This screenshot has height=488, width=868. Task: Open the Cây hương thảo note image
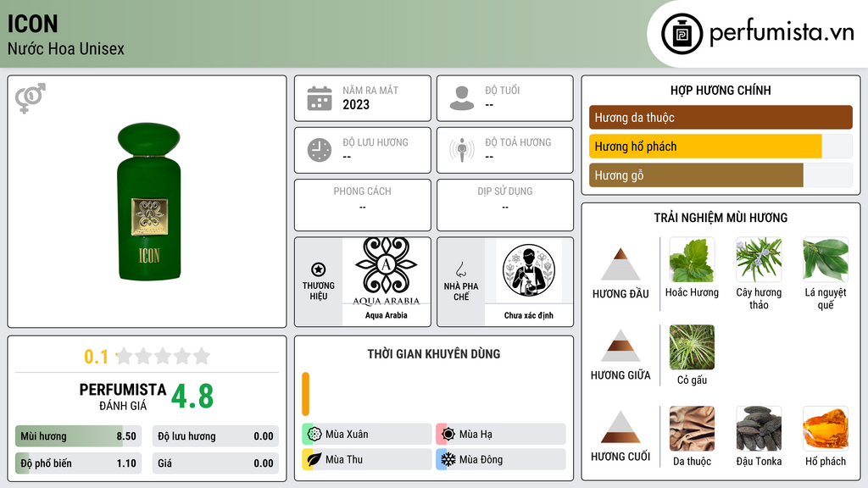coord(759,260)
